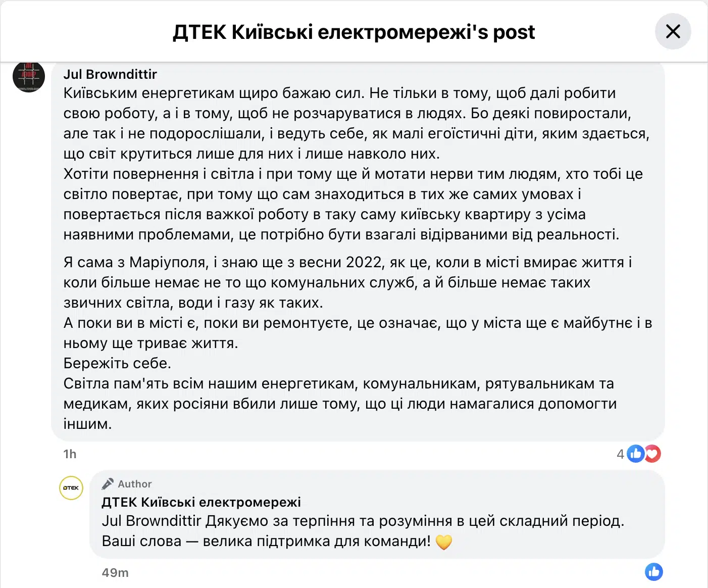View the 4 reactions count

coord(620,454)
